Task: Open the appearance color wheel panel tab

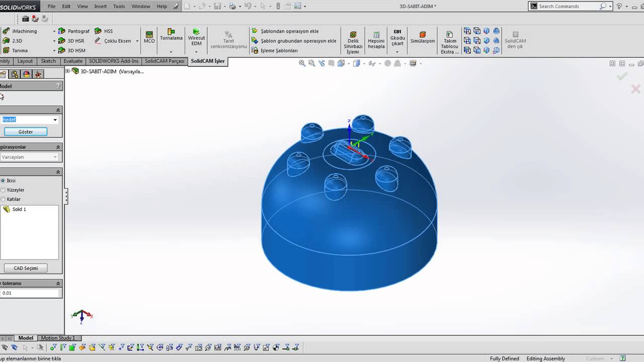Action: tap(26, 74)
